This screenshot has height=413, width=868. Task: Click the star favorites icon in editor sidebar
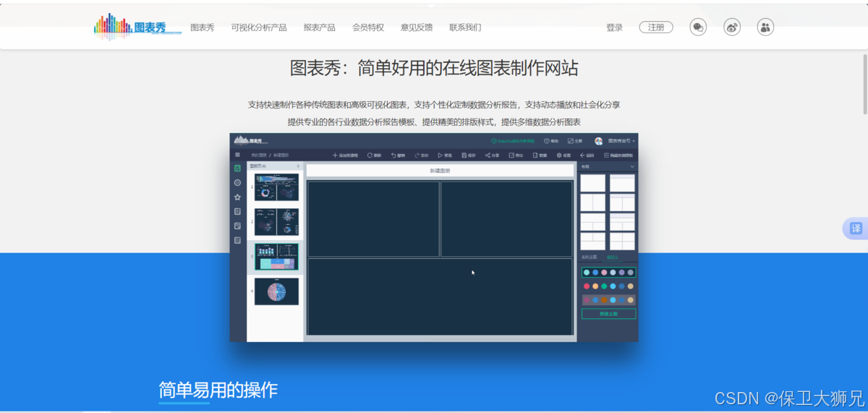click(x=237, y=197)
